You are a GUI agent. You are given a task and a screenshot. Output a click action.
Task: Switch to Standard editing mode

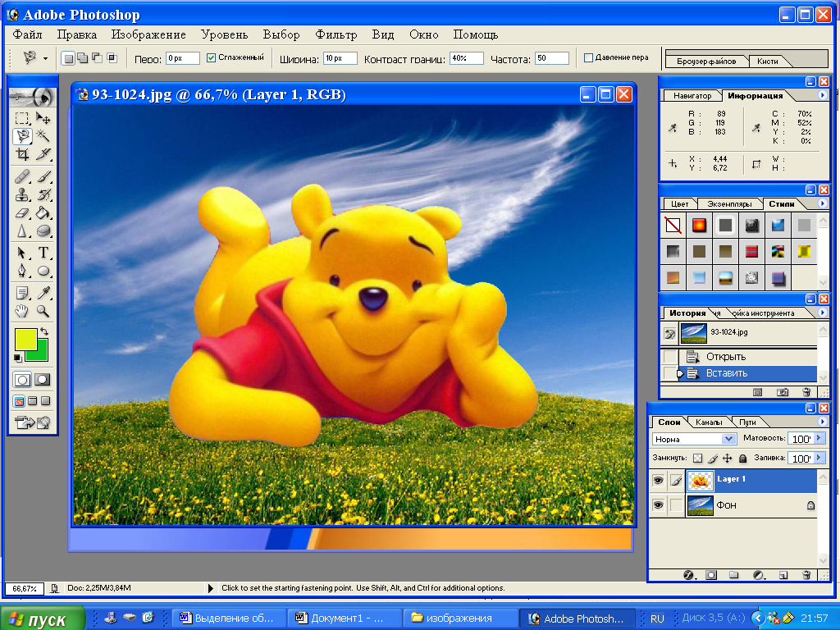click(22, 380)
